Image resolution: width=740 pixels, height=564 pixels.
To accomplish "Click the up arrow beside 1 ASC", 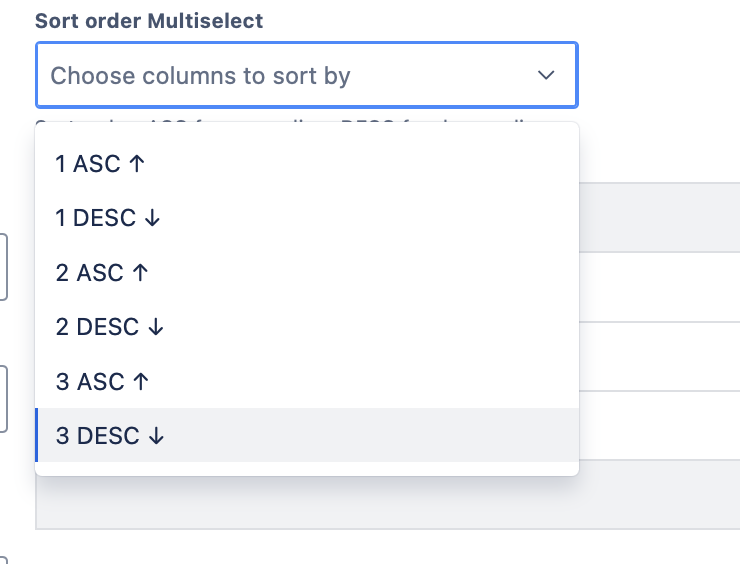I will pos(138,164).
